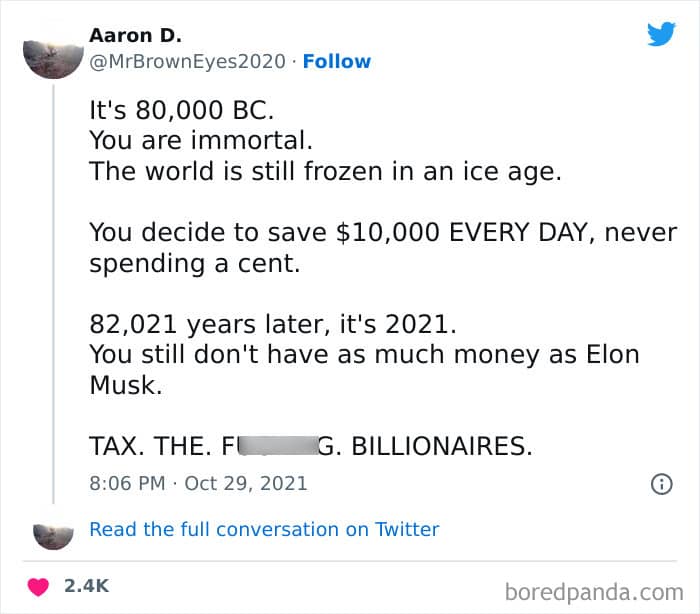700x614 pixels.
Task: Click the $10,000 EVERY DAY sentence
Action: (x=383, y=248)
